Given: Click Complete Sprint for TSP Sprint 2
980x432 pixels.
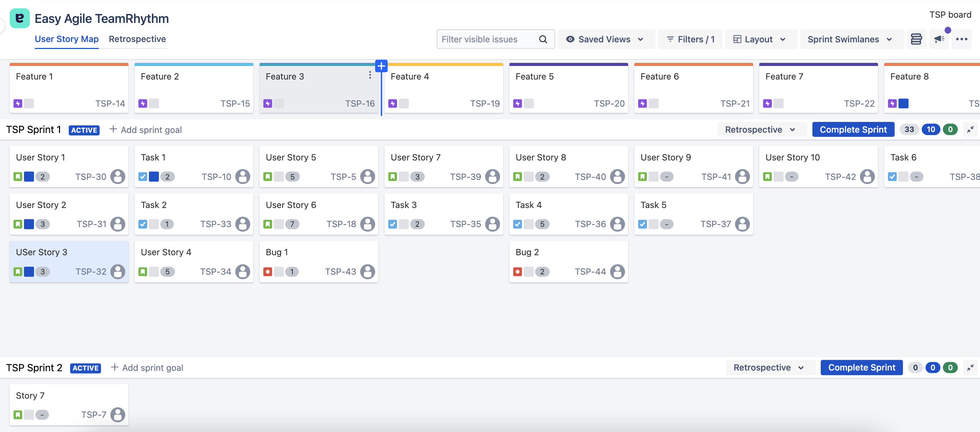Looking at the screenshot, I should pyautogui.click(x=861, y=367).
